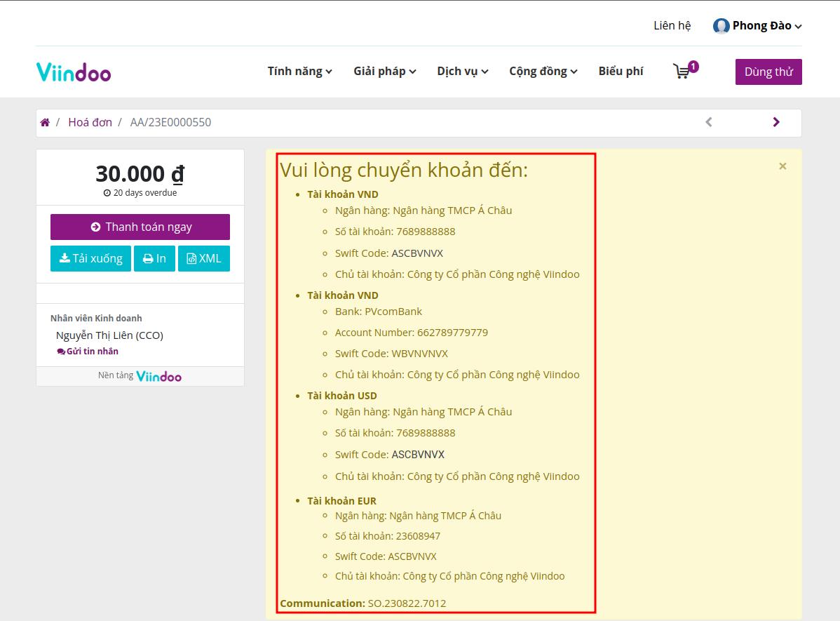
Task: Click the 20 days overdue label
Action: pos(140,192)
